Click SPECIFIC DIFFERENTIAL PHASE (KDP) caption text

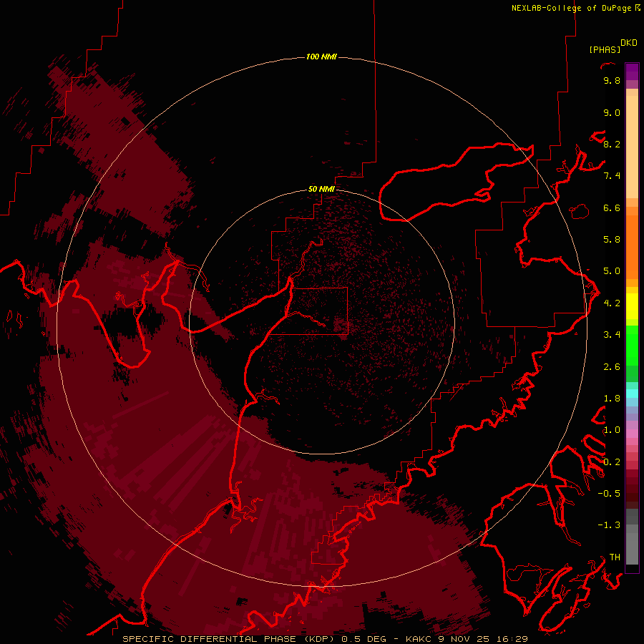click(228, 639)
